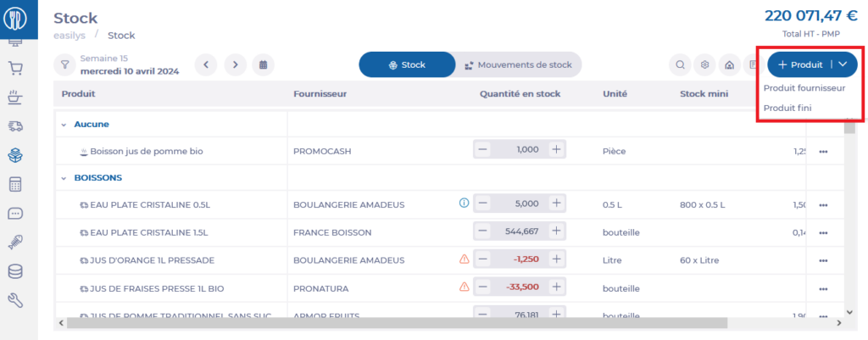Open the stock settings gear icon
The height and width of the screenshot is (340, 868).
tap(704, 64)
